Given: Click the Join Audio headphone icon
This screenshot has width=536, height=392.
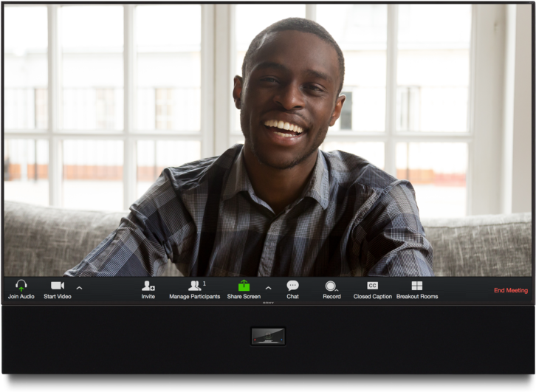Looking at the screenshot, I should [x=21, y=286].
